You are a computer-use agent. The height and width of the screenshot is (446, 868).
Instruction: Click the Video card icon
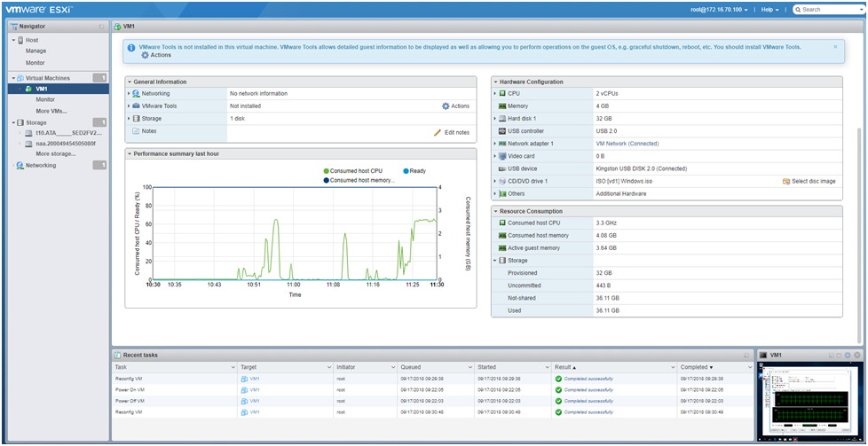click(x=502, y=156)
